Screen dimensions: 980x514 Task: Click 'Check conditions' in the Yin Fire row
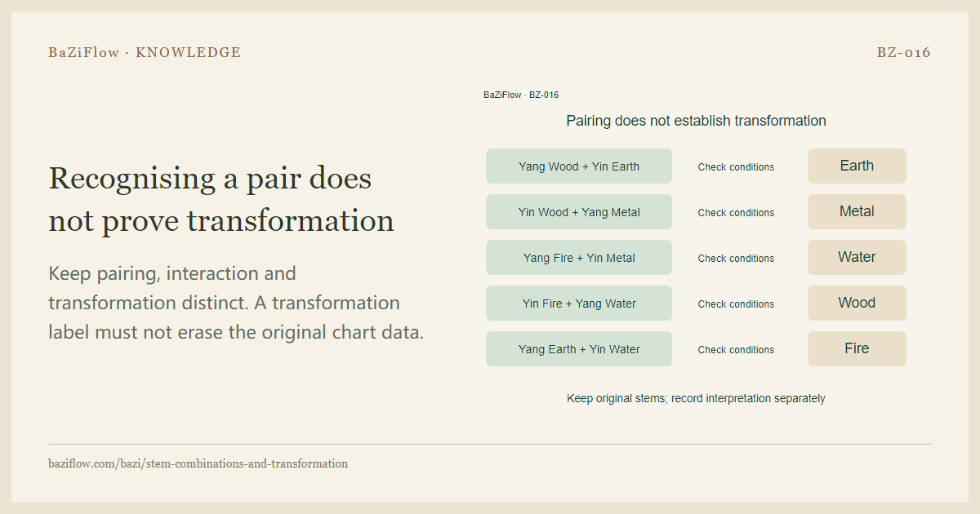pyautogui.click(x=736, y=304)
